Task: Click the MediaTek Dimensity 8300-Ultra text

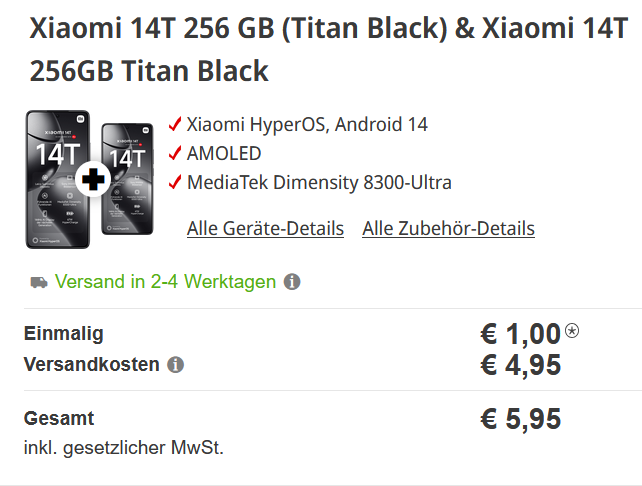Action: tap(319, 183)
